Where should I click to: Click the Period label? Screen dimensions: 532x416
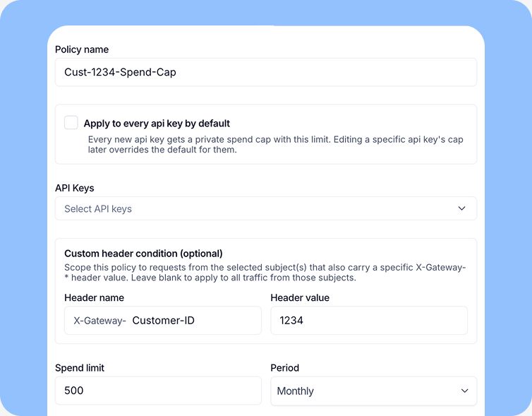284,368
